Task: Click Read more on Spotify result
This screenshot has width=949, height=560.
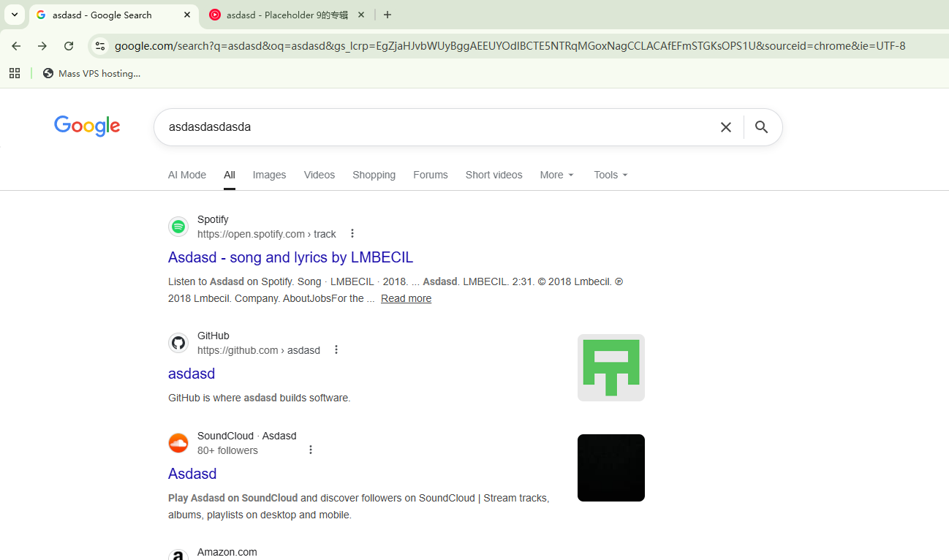Action: point(406,298)
